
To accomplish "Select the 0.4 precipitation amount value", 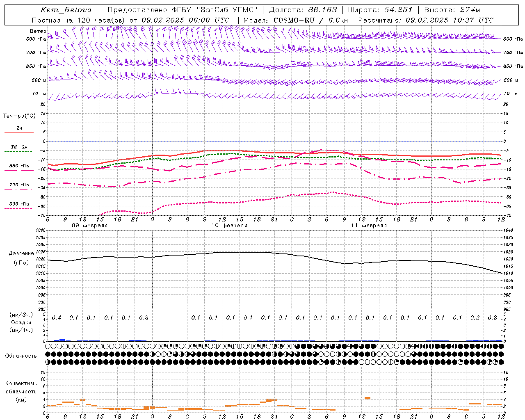I will (x=57, y=318).
